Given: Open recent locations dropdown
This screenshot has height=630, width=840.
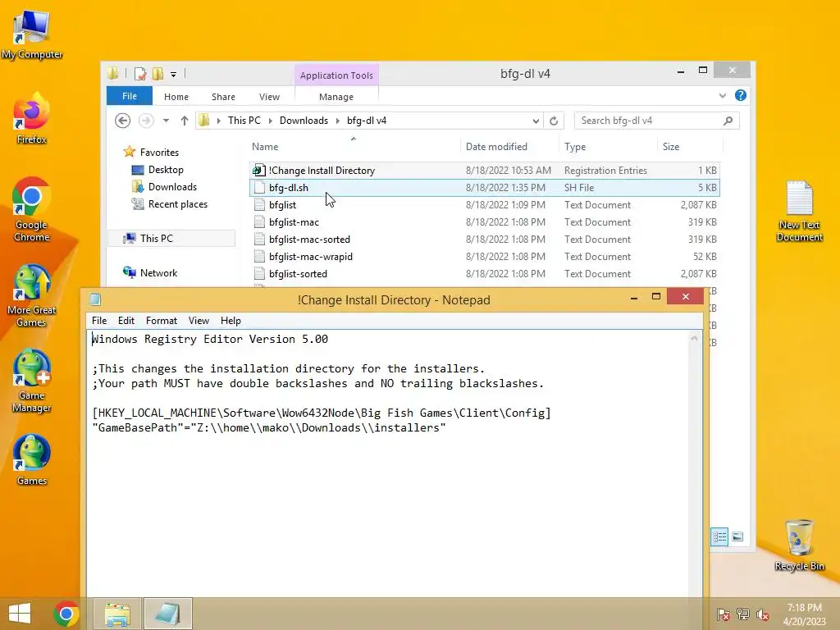Looking at the screenshot, I should pyautogui.click(x=166, y=121).
